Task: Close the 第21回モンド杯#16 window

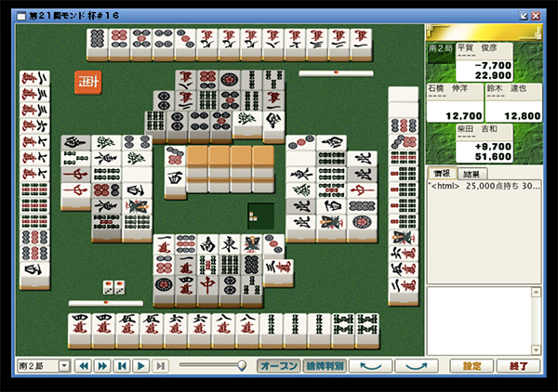Action: tap(536, 16)
